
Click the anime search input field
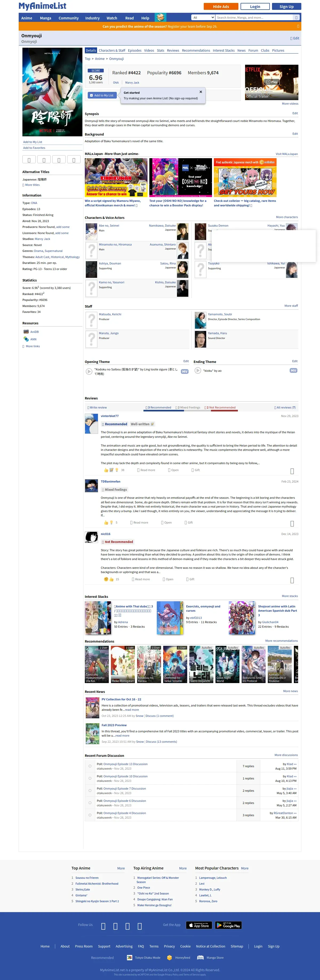pyautogui.click(x=254, y=18)
